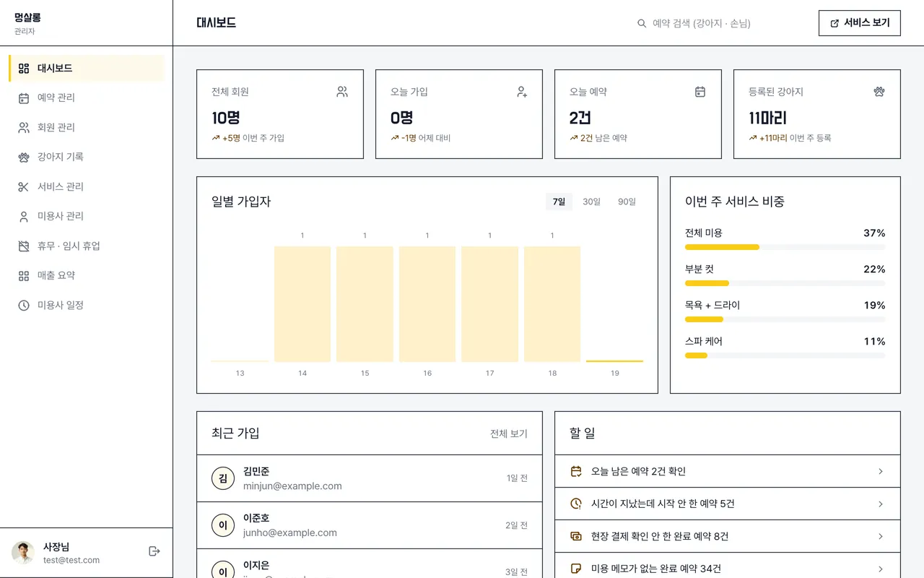
Task: Open 오늘 남은 예약 2건 확인 task
Action: point(728,471)
